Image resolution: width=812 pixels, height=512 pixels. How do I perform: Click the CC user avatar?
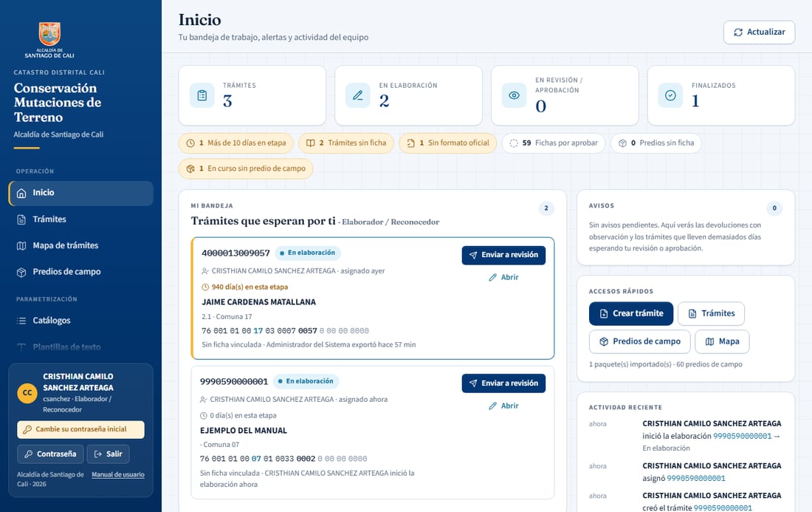click(x=27, y=393)
